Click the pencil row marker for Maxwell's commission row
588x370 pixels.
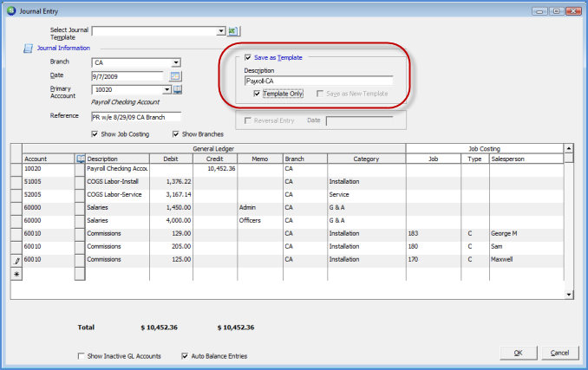click(16, 261)
